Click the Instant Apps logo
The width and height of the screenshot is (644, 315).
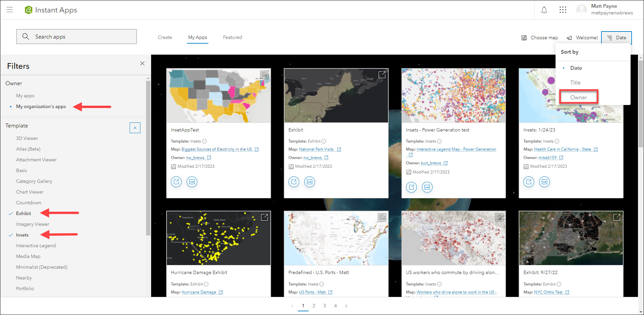point(29,10)
